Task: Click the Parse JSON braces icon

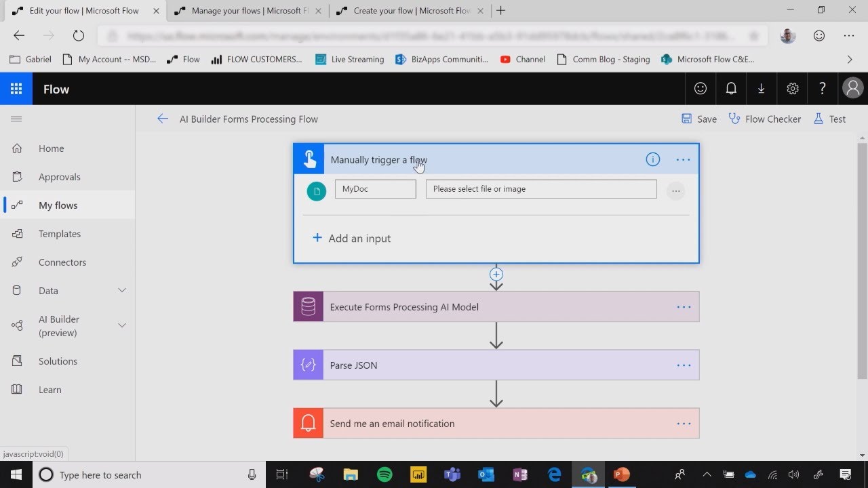Action: (309, 365)
